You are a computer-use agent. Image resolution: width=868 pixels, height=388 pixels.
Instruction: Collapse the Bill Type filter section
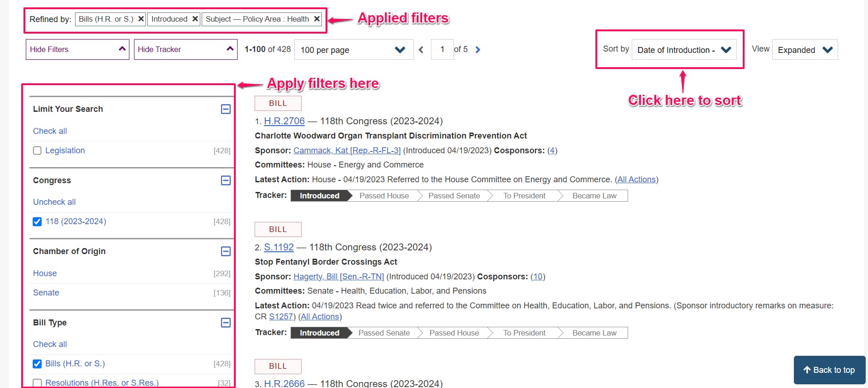coord(226,323)
